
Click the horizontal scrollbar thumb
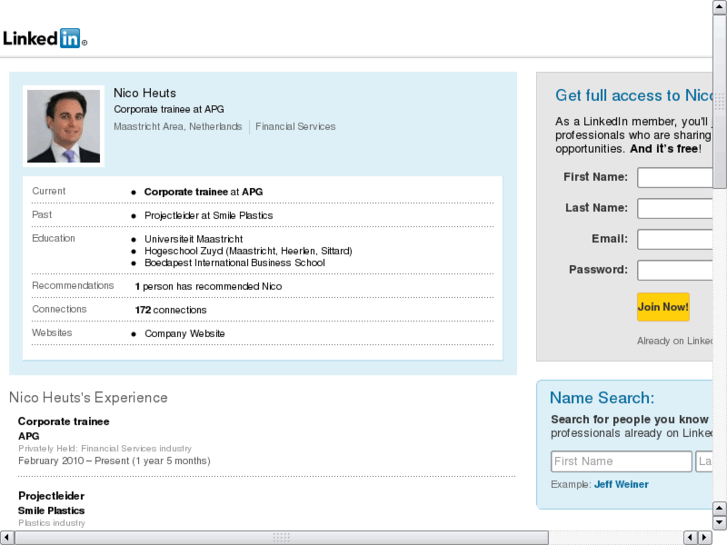pyautogui.click(x=281, y=537)
